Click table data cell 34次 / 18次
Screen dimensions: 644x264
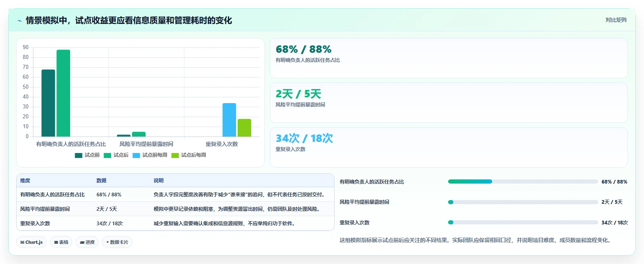pos(110,224)
